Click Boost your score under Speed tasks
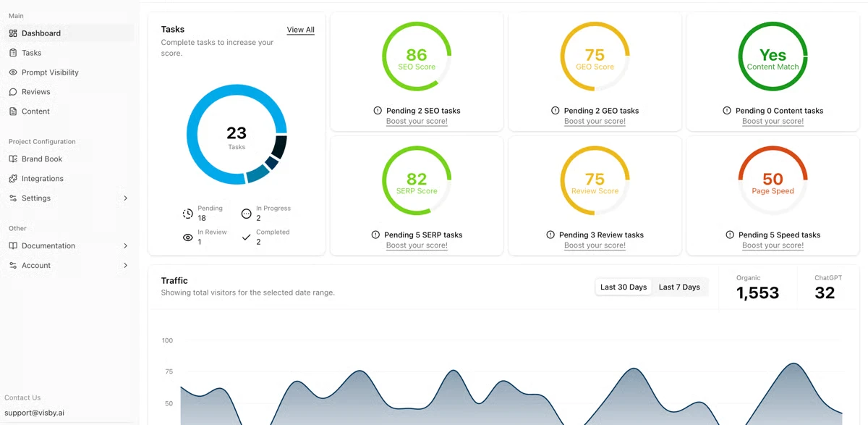 773,245
